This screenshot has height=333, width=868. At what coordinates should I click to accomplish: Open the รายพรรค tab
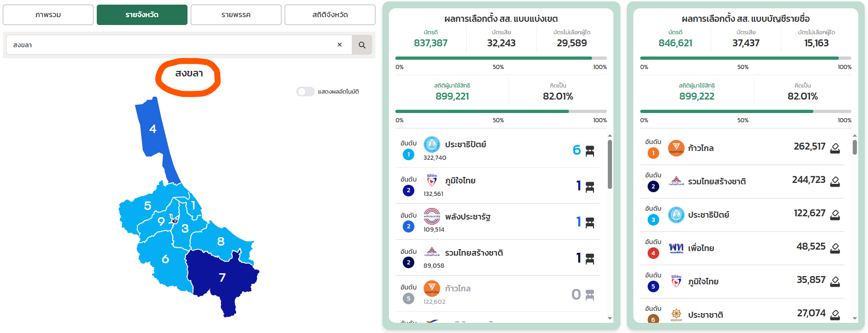(236, 15)
